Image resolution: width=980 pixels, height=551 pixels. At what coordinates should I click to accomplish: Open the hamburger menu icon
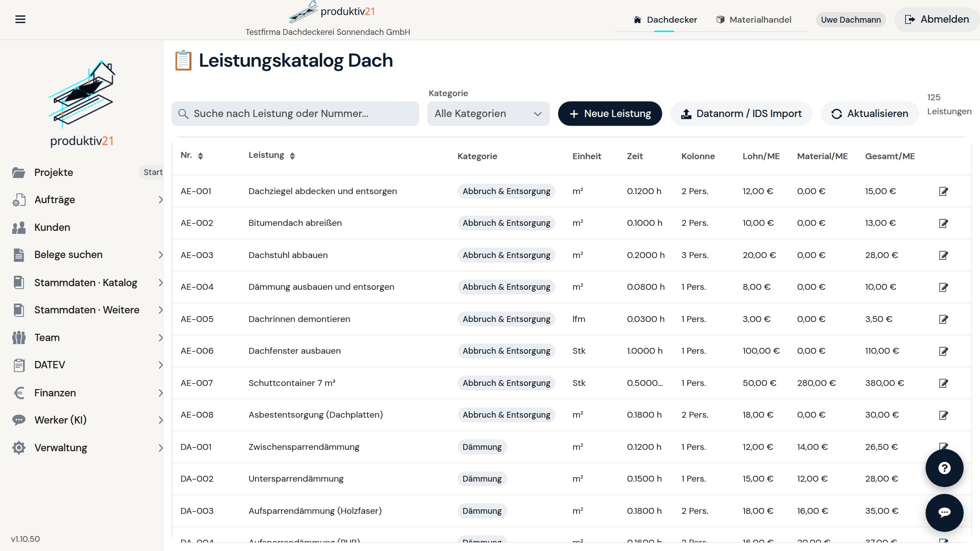(x=20, y=19)
